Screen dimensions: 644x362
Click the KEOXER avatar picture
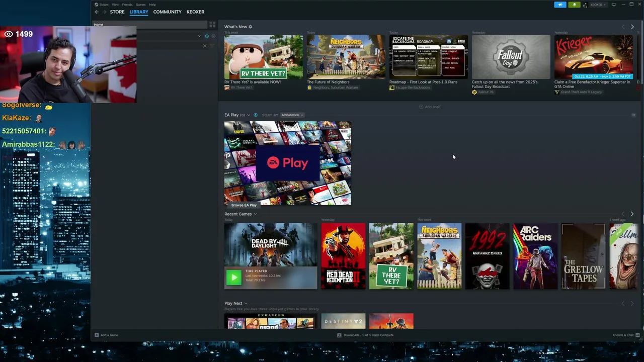coord(585,5)
